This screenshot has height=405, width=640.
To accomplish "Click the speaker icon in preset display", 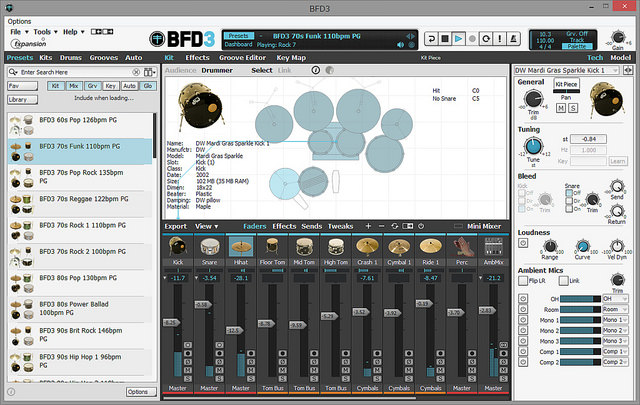I will pos(401,45).
